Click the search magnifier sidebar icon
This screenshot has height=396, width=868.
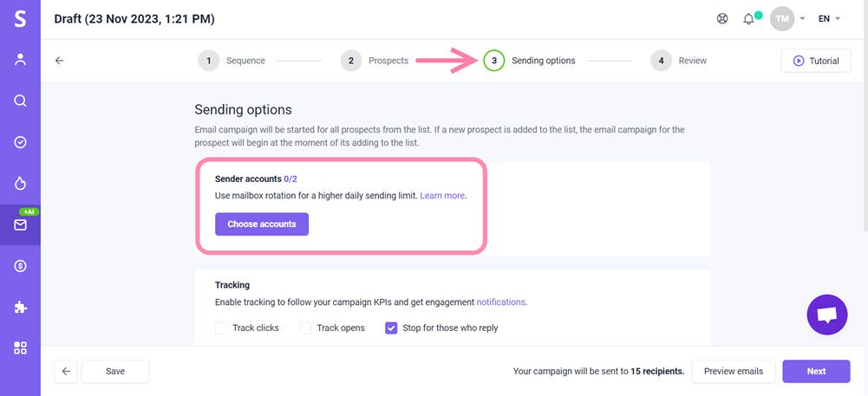(x=20, y=101)
